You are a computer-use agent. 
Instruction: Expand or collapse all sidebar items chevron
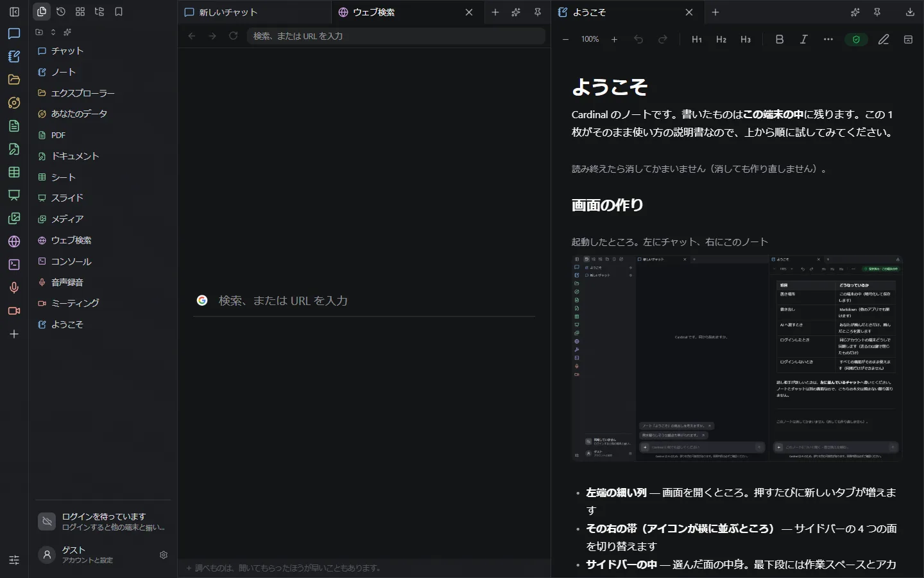(53, 32)
